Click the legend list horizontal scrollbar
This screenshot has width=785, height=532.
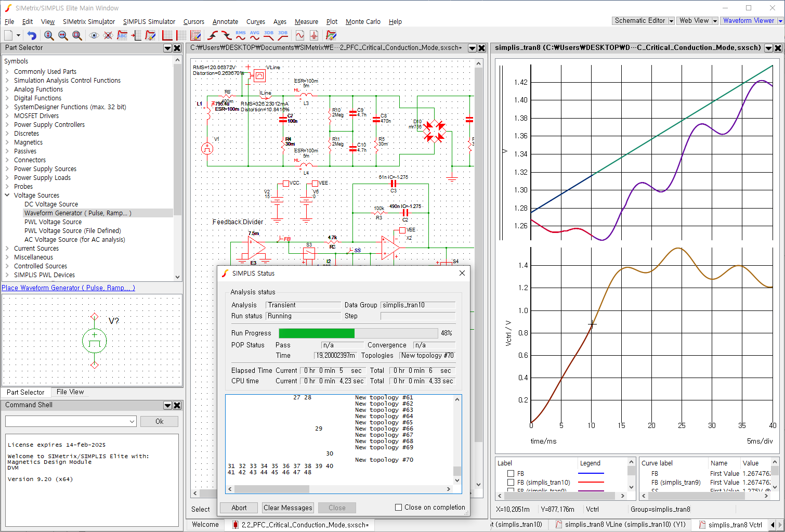(x=562, y=496)
